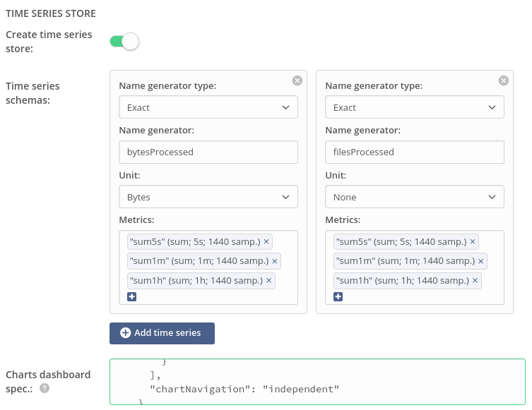Click the Time series schemas label
Image resolution: width=532 pixels, height=410 pixels.
[32, 93]
